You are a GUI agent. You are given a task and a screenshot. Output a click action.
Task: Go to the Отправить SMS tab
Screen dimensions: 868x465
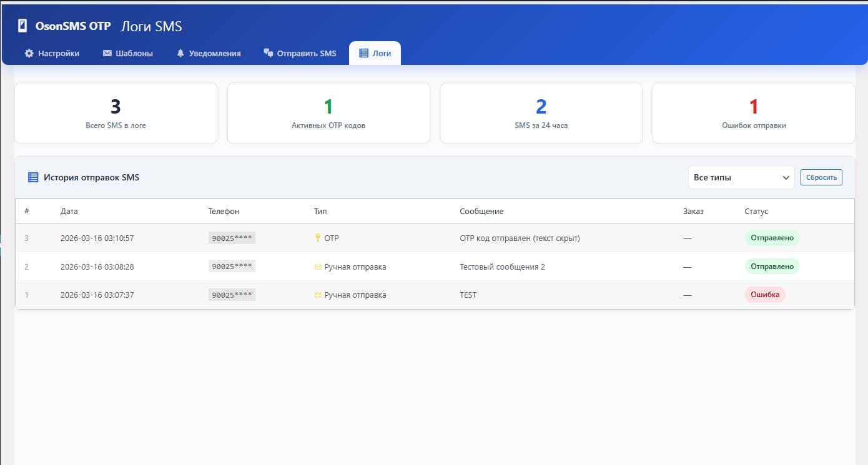point(300,54)
